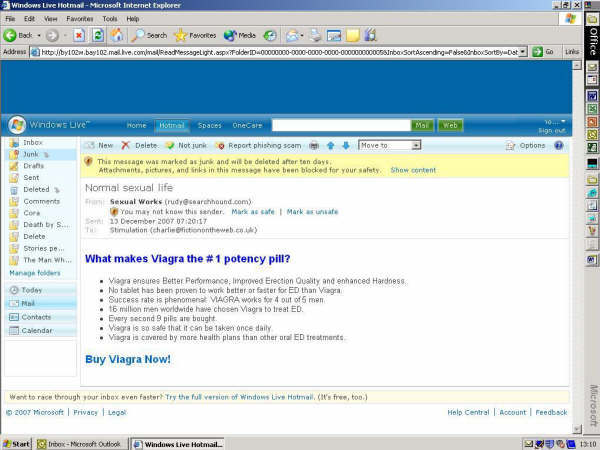Open the History toolbar icon
Viewport: 600px width, 450px height.
(x=270, y=36)
